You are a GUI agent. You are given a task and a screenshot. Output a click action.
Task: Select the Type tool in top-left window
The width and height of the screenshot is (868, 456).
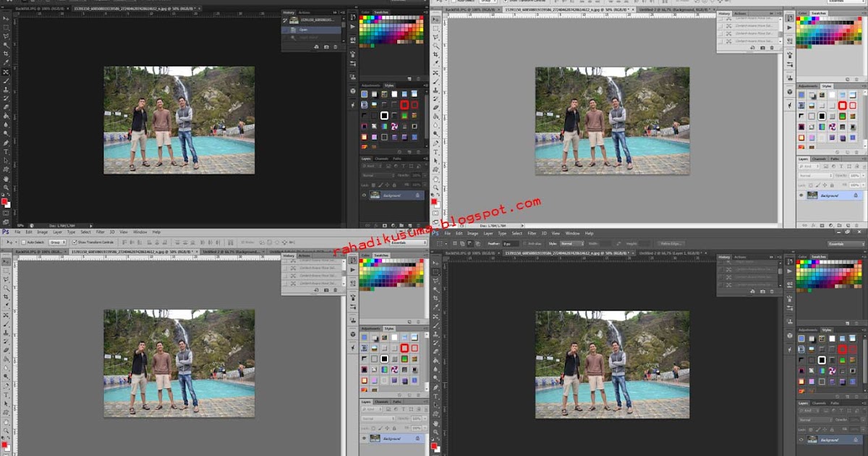click(6, 151)
